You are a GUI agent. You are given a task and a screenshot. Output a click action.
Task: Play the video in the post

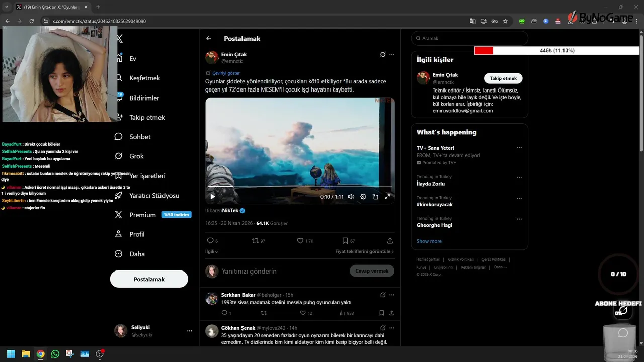tap(213, 197)
